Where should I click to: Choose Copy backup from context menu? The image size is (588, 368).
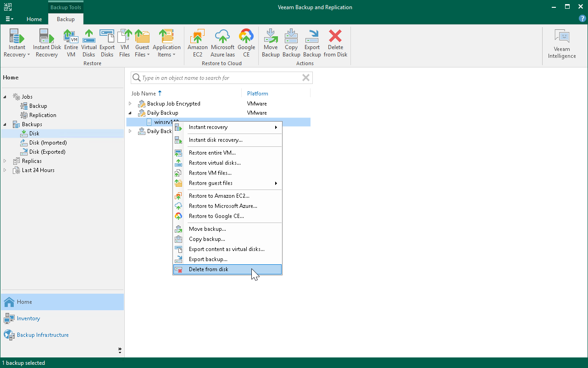point(227,239)
